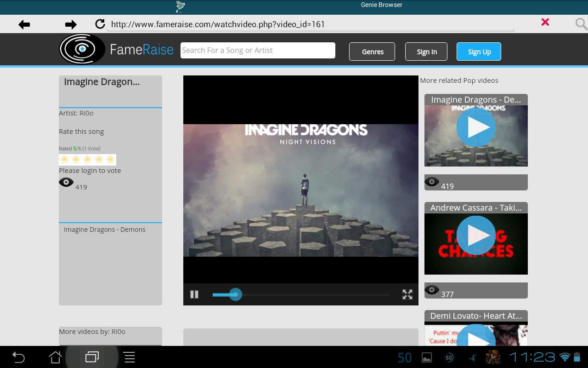Click the Sign Up button
This screenshot has width=588, height=368.
479,52
